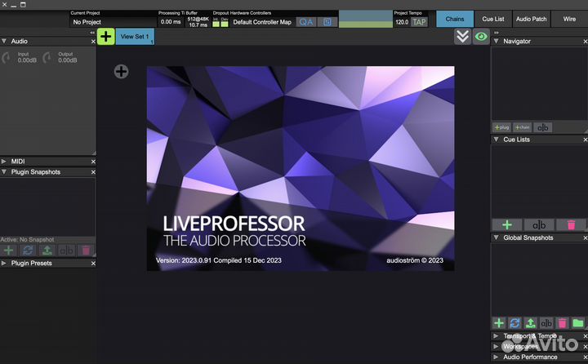
Task: Add a plugin snapshot with plus icon
Action: tap(9, 250)
